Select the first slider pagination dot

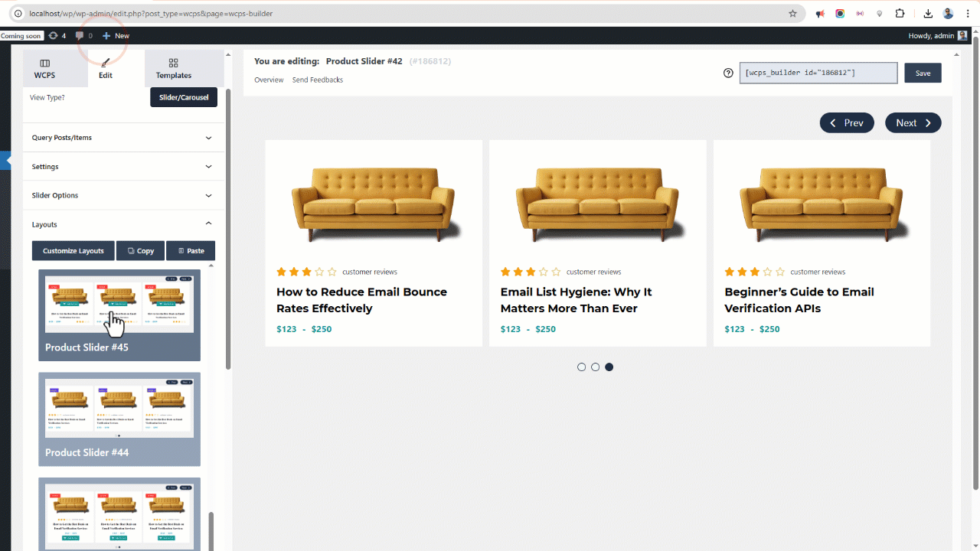click(x=582, y=367)
